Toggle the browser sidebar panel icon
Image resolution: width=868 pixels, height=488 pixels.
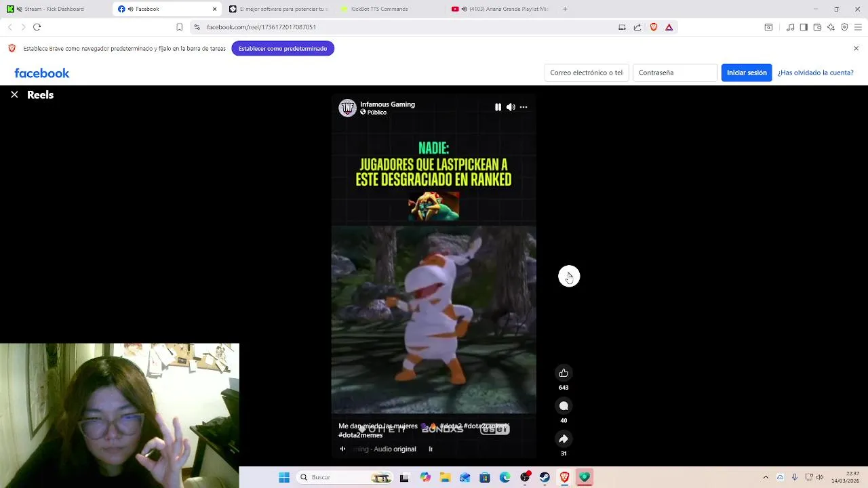tap(804, 27)
